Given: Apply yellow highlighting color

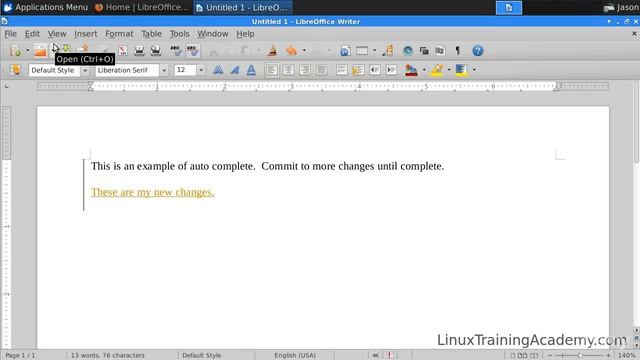Looking at the screenshot, I should click(436, 70).
